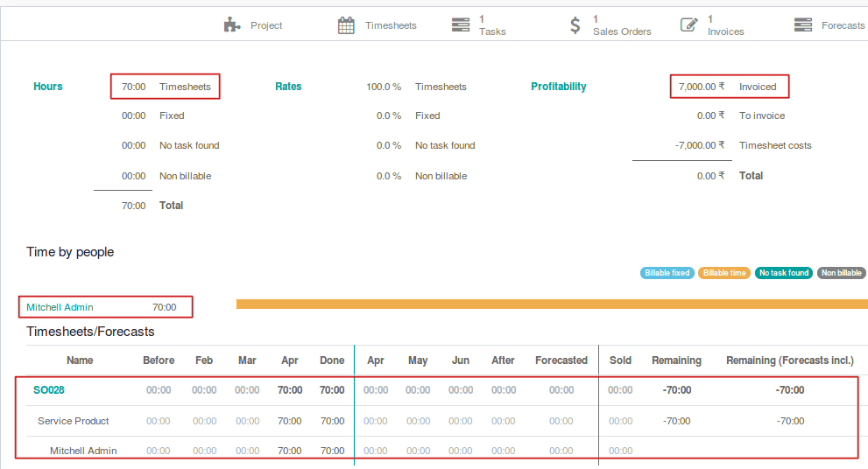Click the 70:00 total hours value
This screenshot has width=868, height=469.
[133, 206]
